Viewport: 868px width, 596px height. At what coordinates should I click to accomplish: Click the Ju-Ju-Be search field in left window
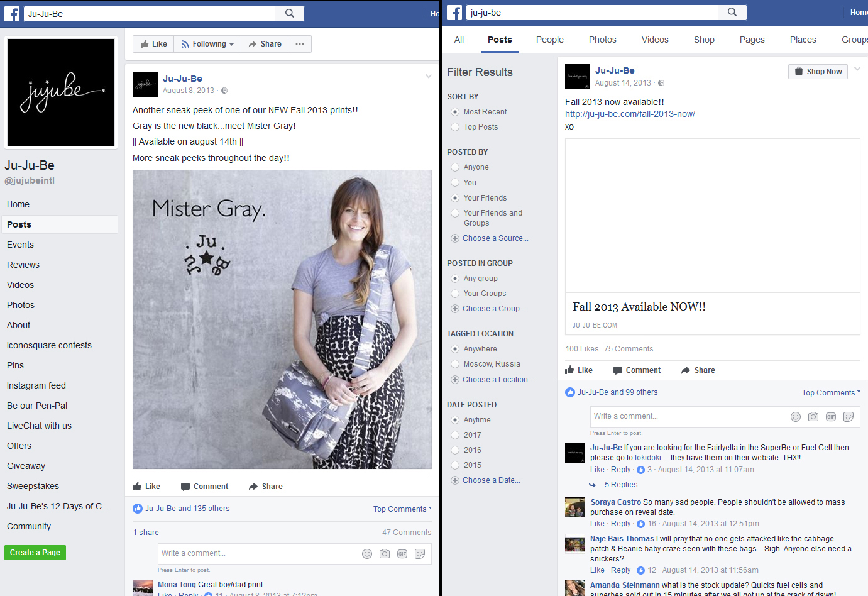[x=150, y=13]
